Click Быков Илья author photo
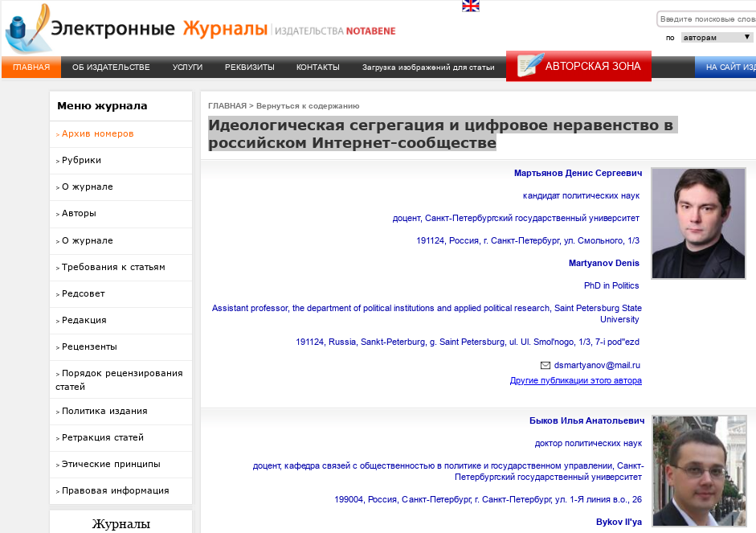The image size is (756, 533). 698,471
